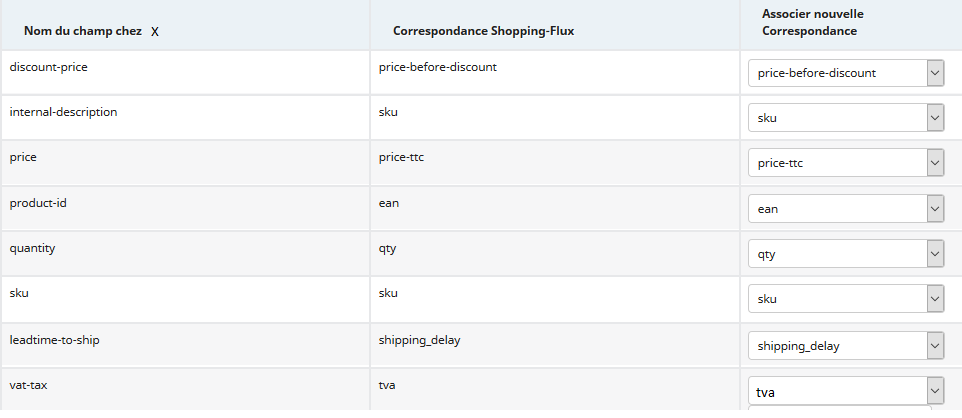Open the shipping_delay dropdown for leadtime-to-ship

click(846, 346)
